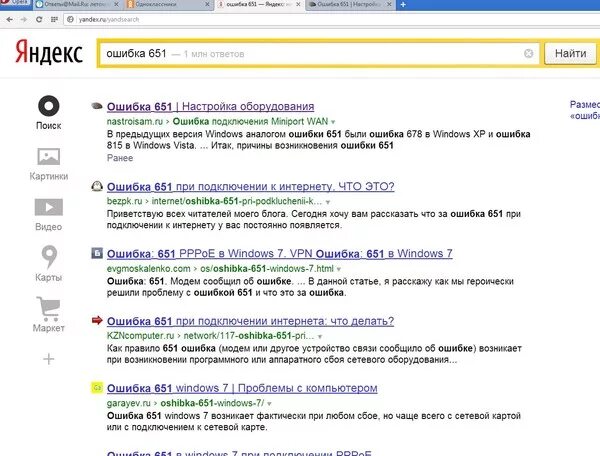Click the bezpk.ru site link
This screenshot has width=600, height=456.
click(124, 201)
